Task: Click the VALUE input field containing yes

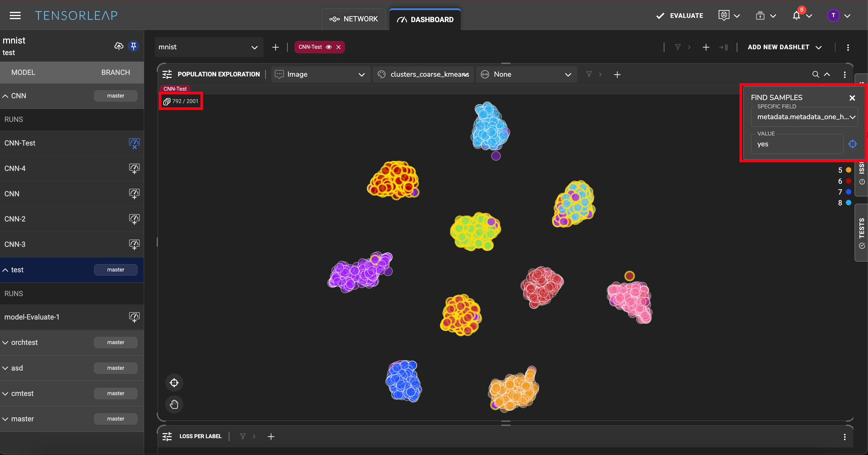Action: pos(797,144)
